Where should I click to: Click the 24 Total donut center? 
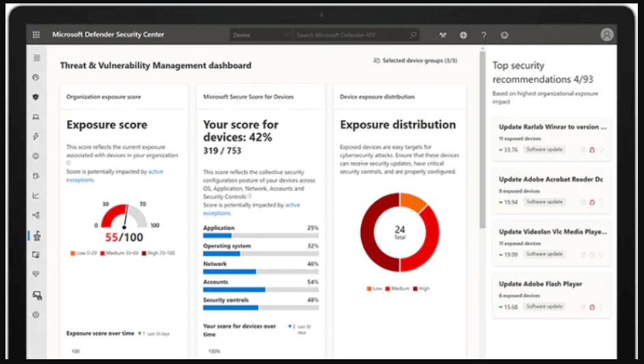point(400,232)
